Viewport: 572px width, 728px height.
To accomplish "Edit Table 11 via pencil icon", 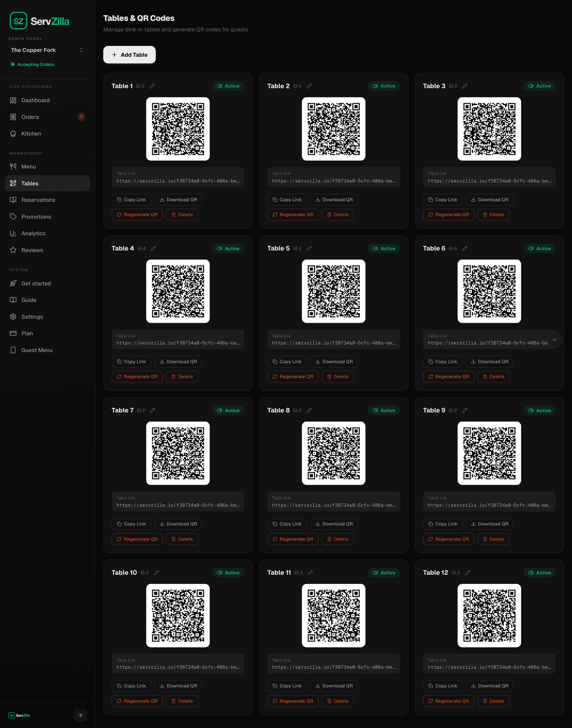I will click(311, 573).
